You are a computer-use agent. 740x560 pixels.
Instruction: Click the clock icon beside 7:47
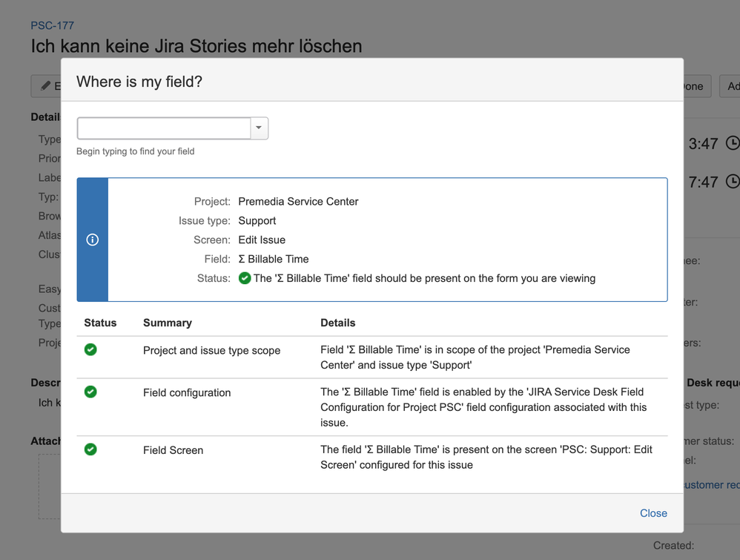pyautogui.click(x=732, y=181)
